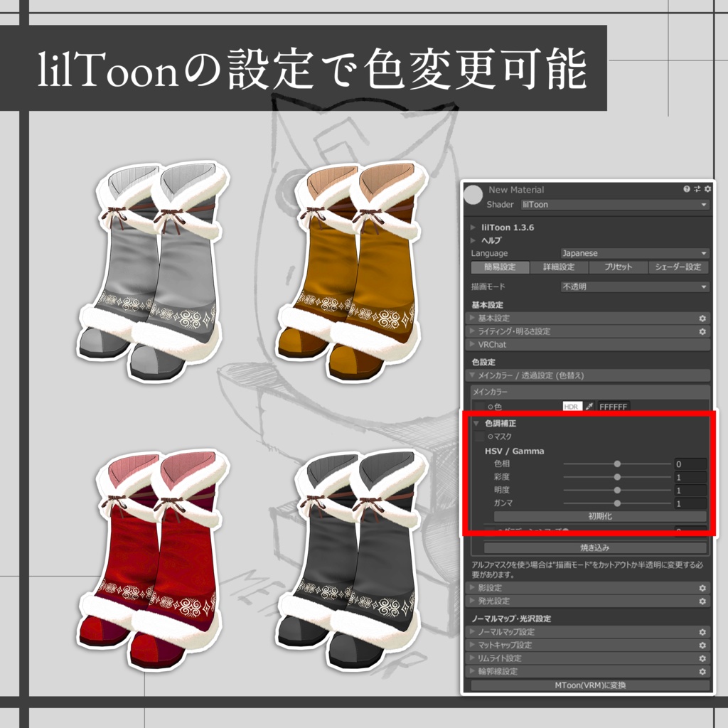Click the preset pin icon next to the header gear
The width and height of the screenshot is (728, 728).
[697, 189]
